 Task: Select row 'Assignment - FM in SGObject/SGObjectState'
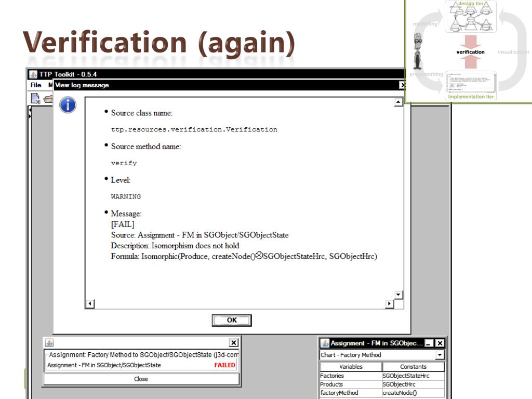(141, 365)
